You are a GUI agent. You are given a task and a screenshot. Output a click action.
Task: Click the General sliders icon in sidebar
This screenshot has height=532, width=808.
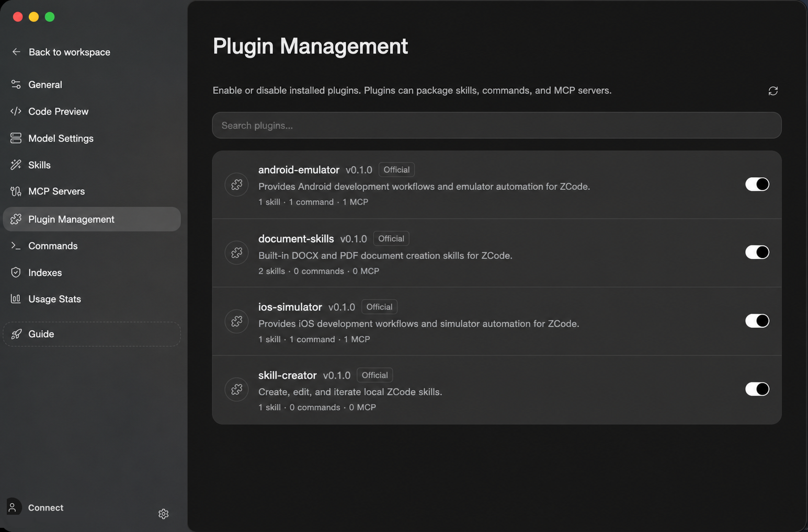pos(16,85)
